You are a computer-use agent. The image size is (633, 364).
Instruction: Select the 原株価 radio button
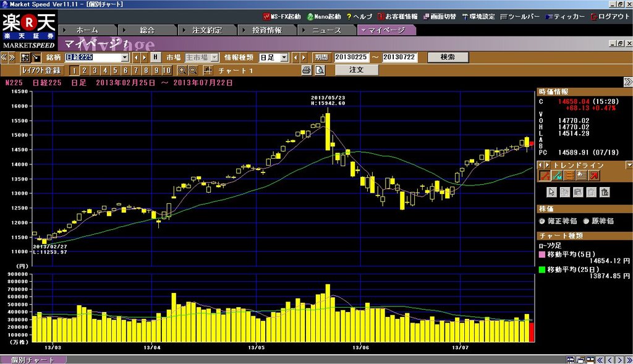[x=584, y=221]
